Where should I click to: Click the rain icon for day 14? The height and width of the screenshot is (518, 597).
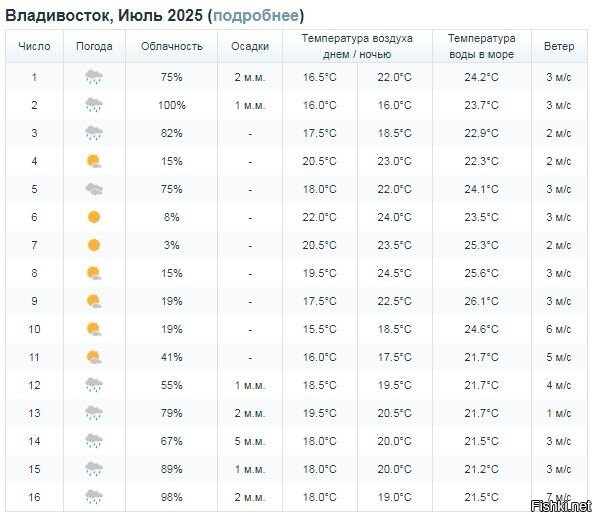(x=94, y=441)
